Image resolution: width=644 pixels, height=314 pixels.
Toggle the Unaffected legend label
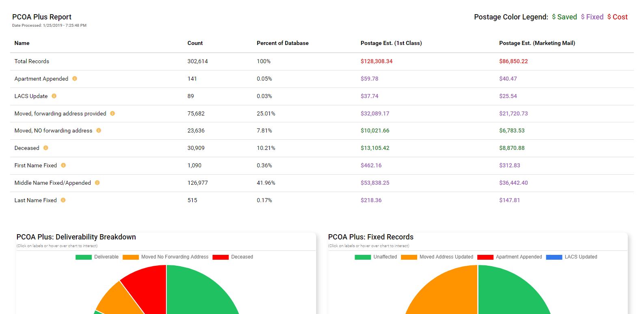point(385,257)
